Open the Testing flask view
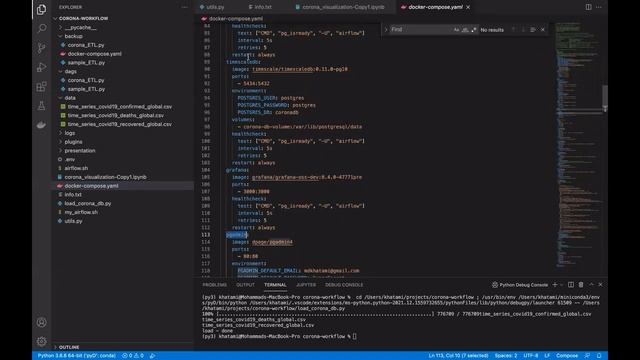Screen dimensions: 640x360 41,106
